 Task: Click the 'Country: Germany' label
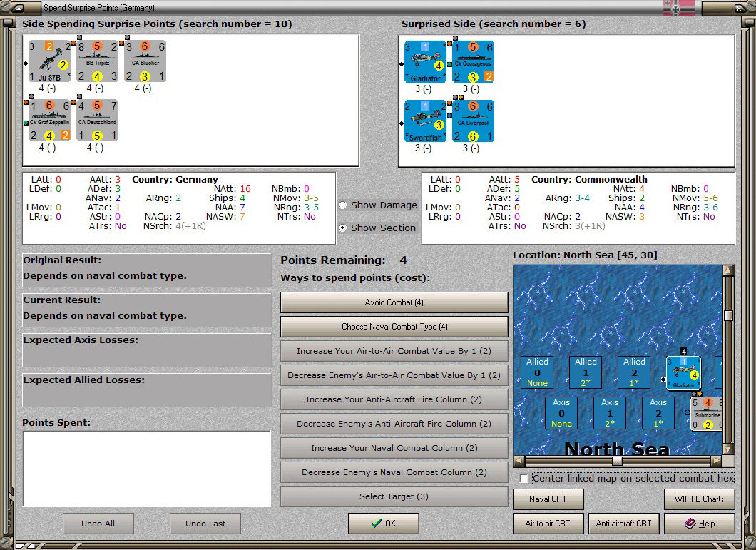click(175, 180)
